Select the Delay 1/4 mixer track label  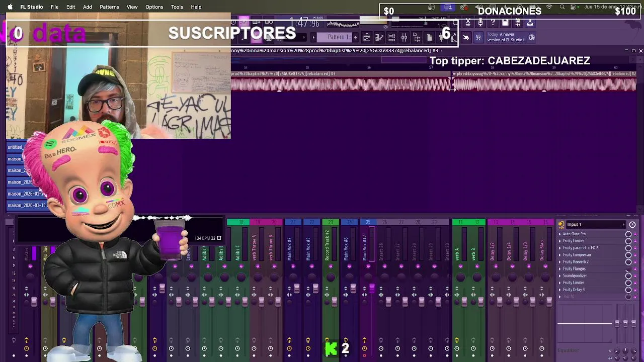509,251
